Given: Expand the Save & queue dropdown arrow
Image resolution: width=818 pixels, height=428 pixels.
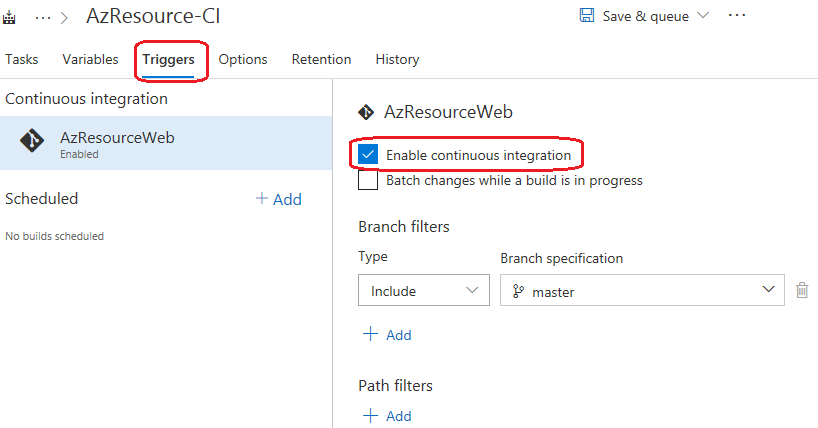Looking at the screenshot, I should coord(702,16).
